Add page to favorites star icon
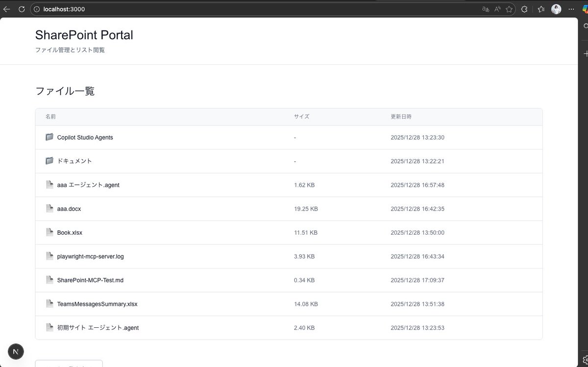 point(509,9)
